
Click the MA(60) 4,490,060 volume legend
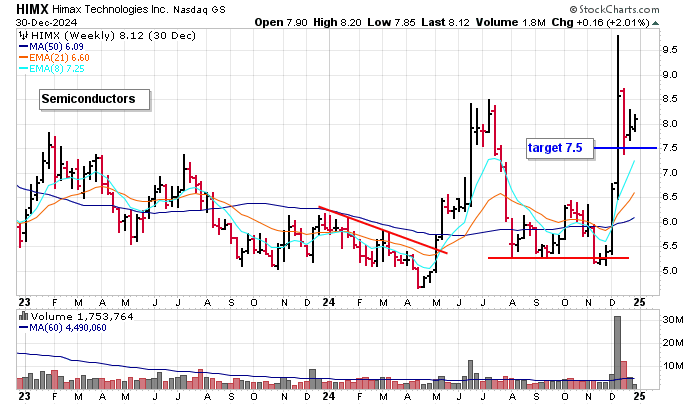(x=62, y=328)
